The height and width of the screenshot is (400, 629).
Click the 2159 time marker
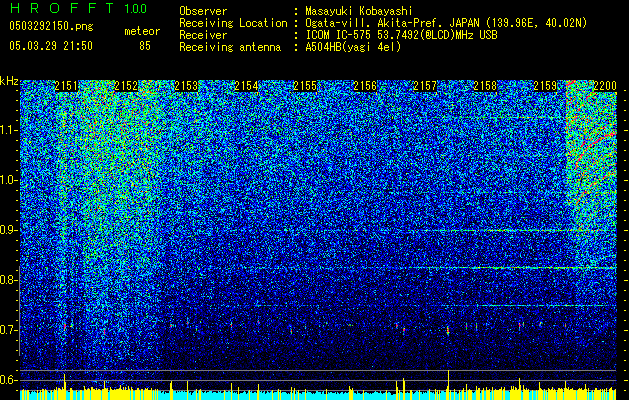click(545, 86)
